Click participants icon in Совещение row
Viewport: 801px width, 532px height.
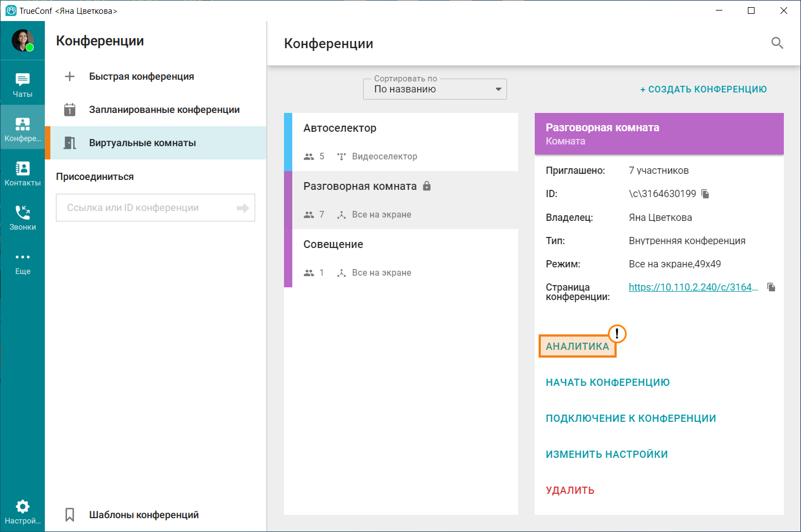309,273
